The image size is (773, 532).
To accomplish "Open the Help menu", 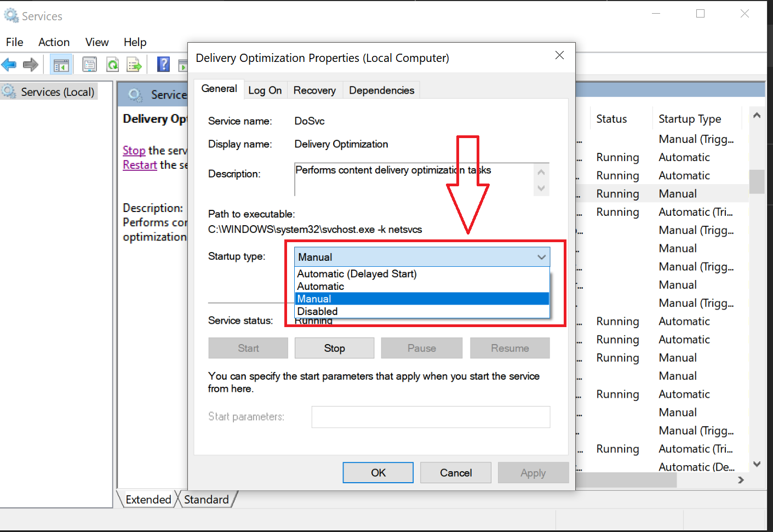I will [x=135, y=42].
